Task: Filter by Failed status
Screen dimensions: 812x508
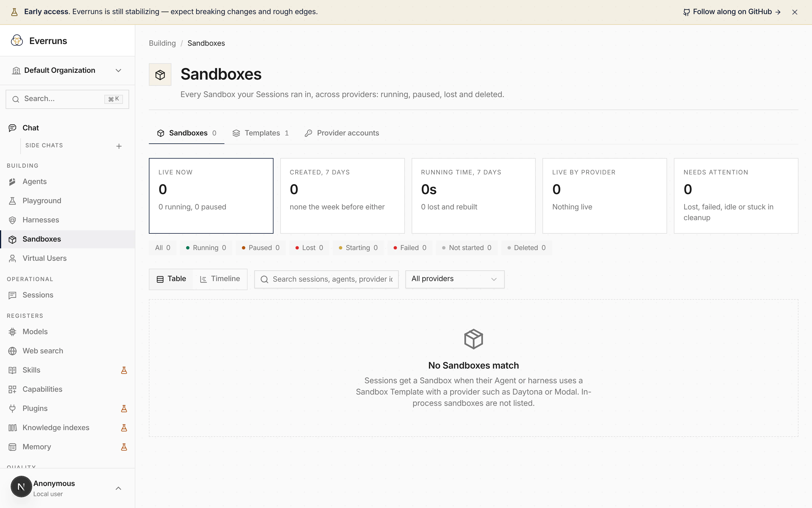Action: (410, 248)
